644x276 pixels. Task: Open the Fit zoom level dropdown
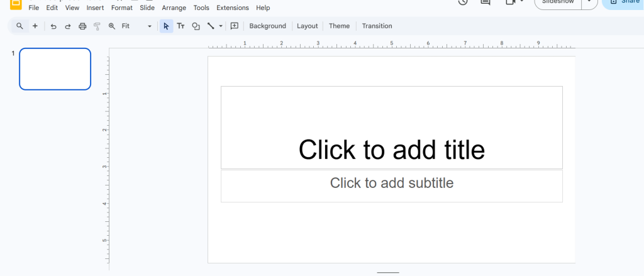(x=137, y=26)
